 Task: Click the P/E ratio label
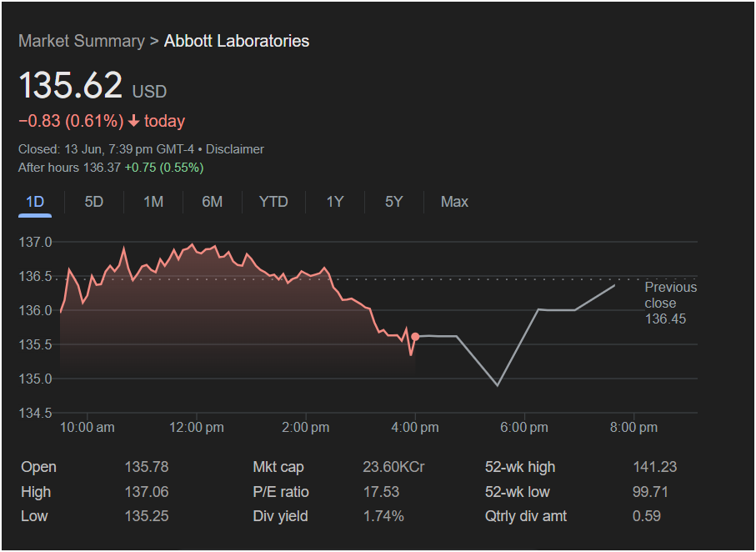(281, 492)
